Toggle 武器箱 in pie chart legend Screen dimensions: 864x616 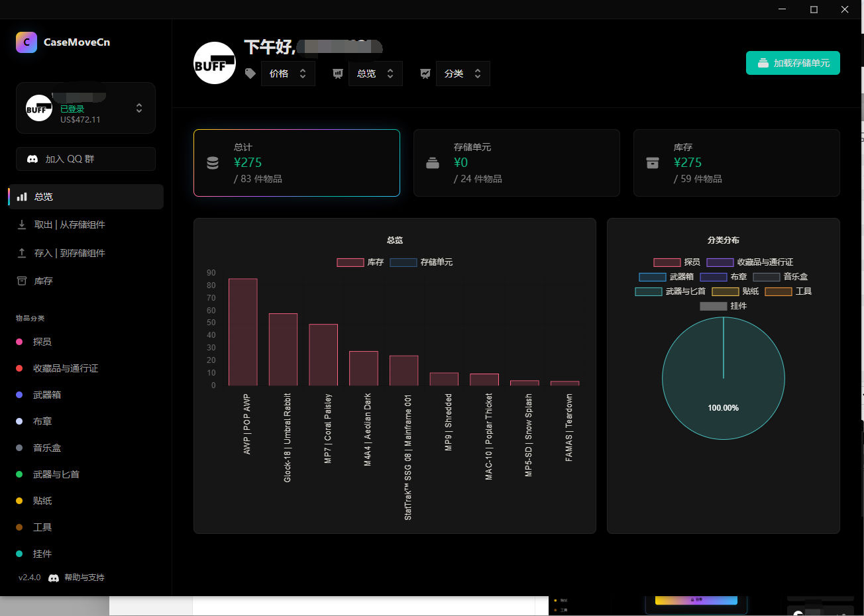click(x=666, y=277)
